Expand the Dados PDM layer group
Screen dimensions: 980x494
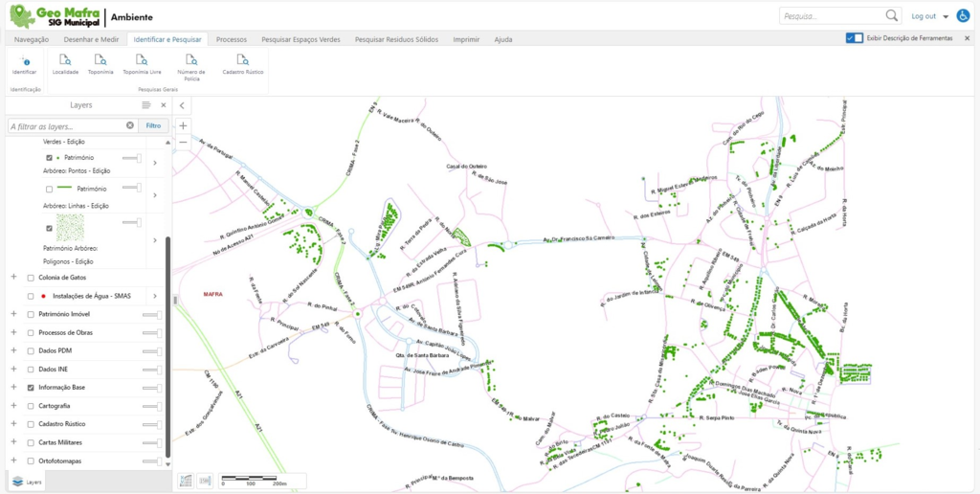click(13, 350)
